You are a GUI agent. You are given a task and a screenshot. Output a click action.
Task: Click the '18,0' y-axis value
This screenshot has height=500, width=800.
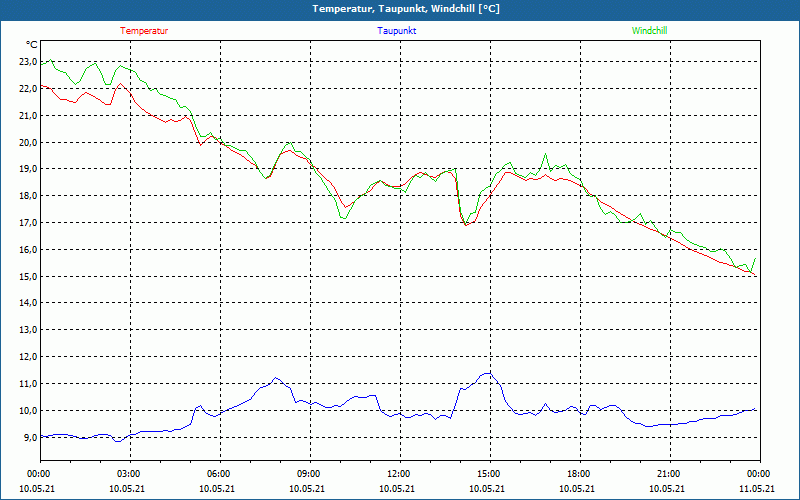28,196
